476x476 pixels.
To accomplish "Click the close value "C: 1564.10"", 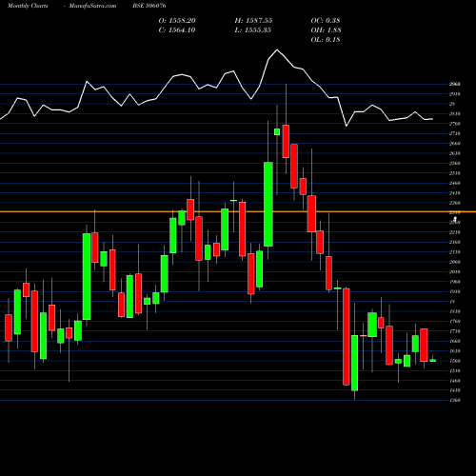I will 177,30.
